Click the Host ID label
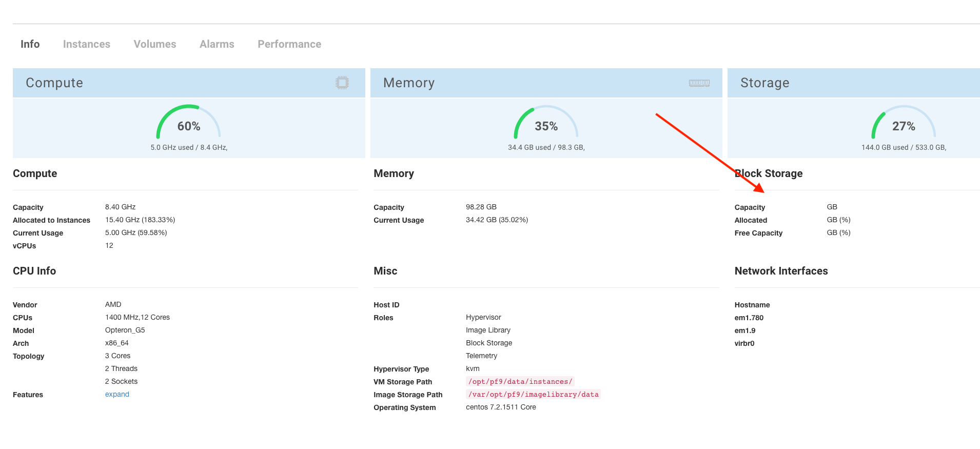This screenshot has height=449, width=980. click(x=386, y=305)
